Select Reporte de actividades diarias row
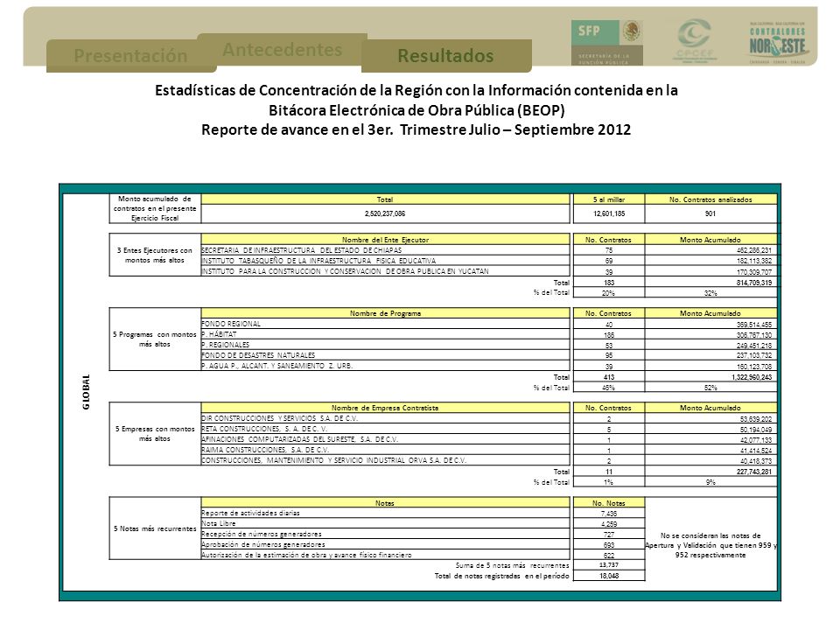 pyautogui.click(x=385, y=514)
